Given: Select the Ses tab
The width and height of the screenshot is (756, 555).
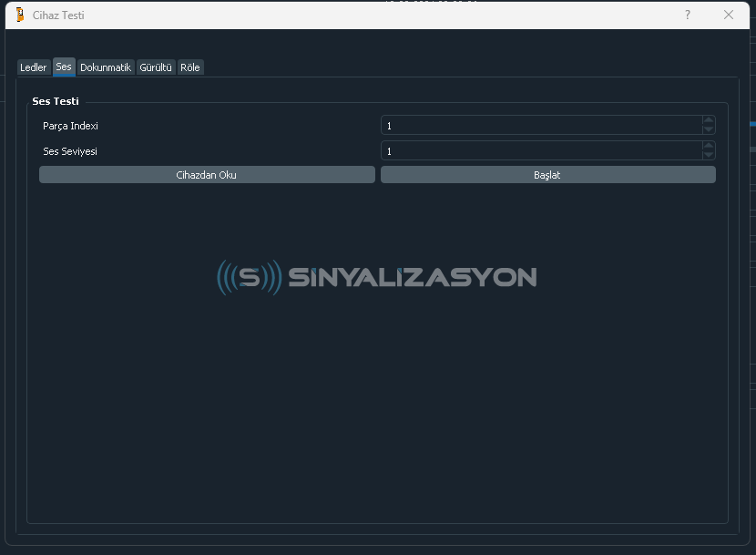Looking at the screenshot, I should pos(64,67).
